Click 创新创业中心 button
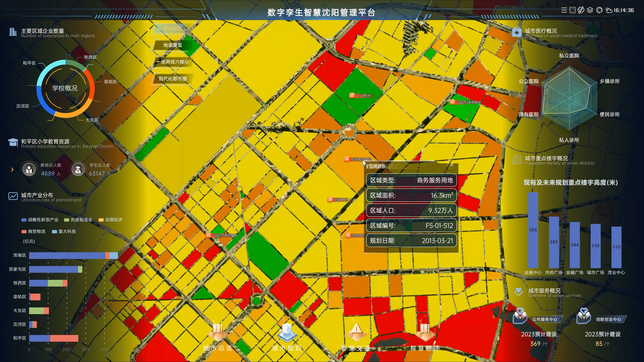 click(608, 319)
